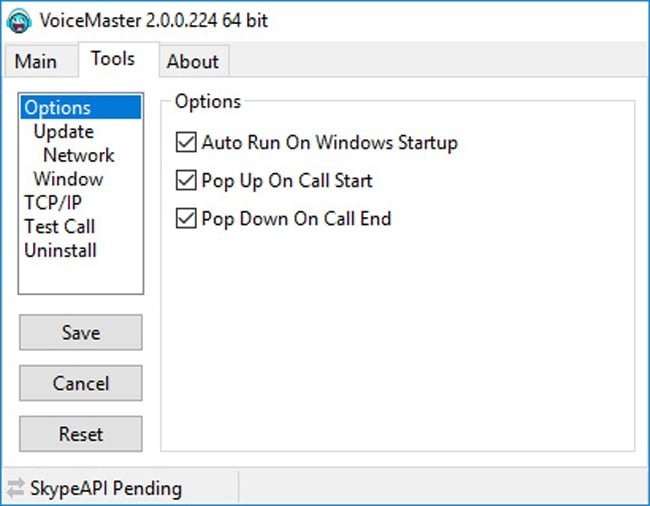Viewport: 650px width, 506px height.
Task: Select the Tools tab
Action: 113,59
